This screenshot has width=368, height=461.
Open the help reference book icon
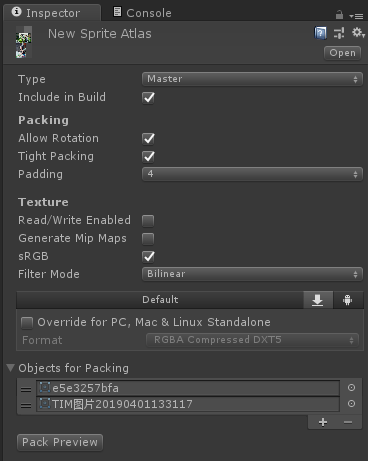(x=320, y=33)
